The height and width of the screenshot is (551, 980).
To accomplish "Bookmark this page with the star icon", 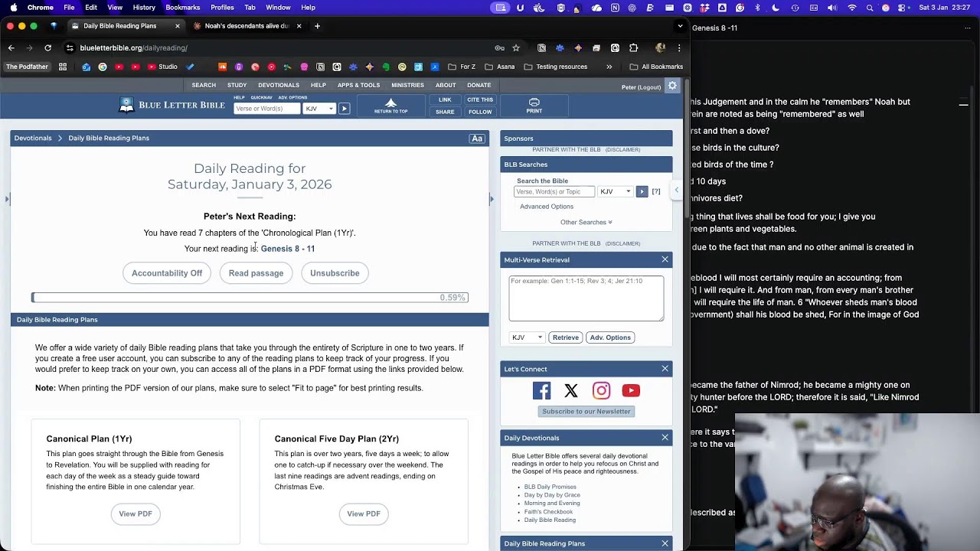I will pyautogui.click(x=516, y=47).
